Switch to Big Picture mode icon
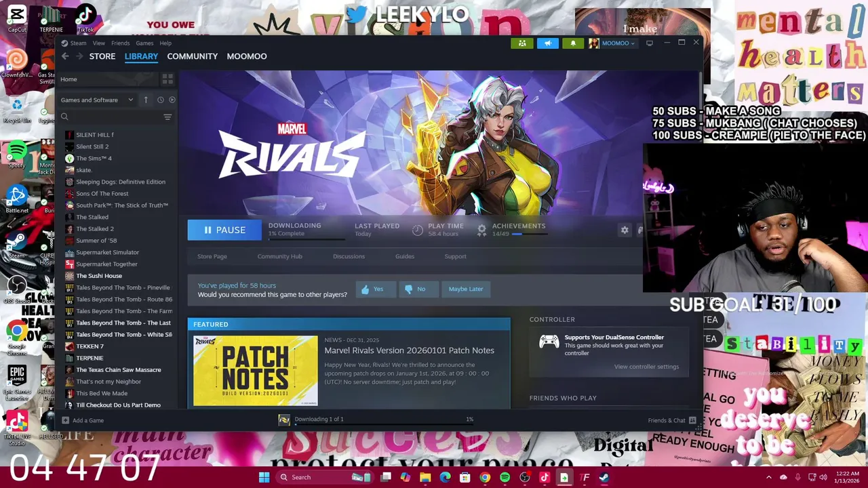 (x=650, y=43)
